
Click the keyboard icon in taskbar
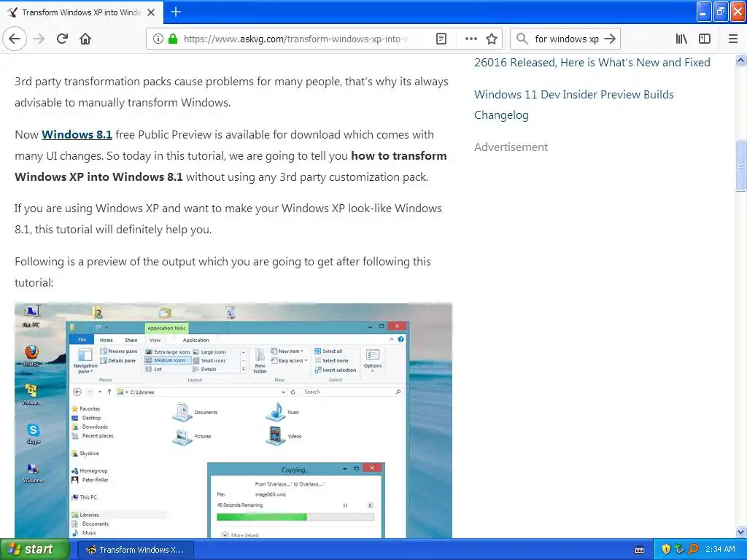[639, 550]
